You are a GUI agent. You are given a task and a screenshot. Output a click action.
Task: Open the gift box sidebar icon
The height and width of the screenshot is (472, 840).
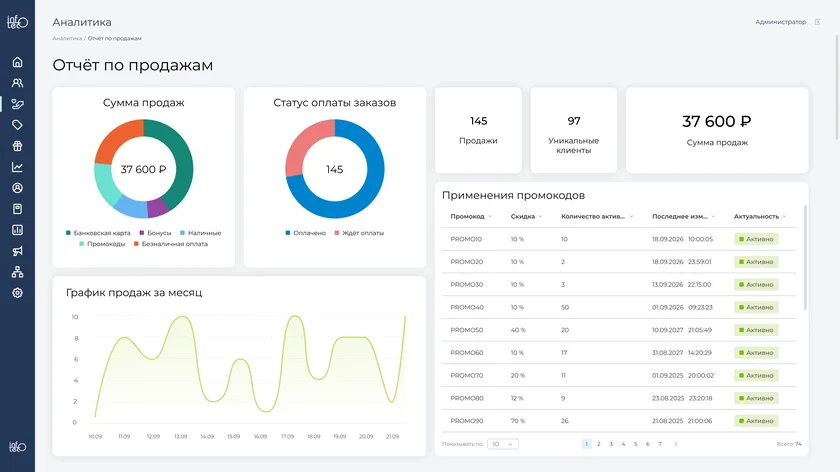pyautogui.click(x=17, y=146)
